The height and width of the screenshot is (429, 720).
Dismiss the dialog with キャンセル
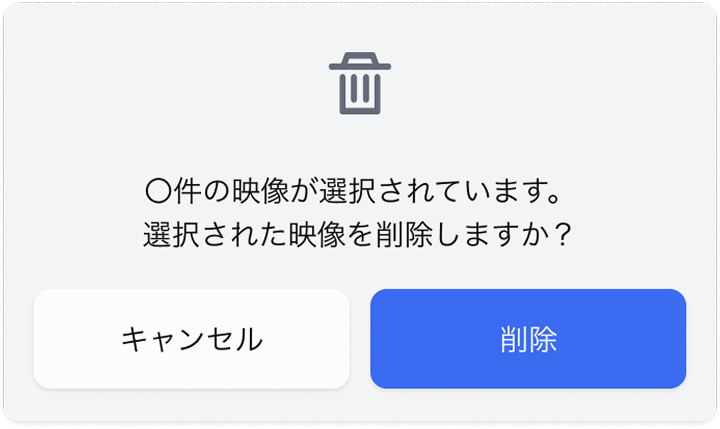coord(191,339)
